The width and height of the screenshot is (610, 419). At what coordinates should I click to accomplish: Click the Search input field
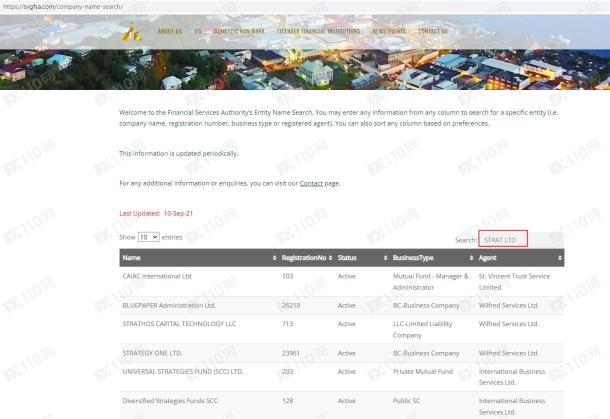(503, 239)
